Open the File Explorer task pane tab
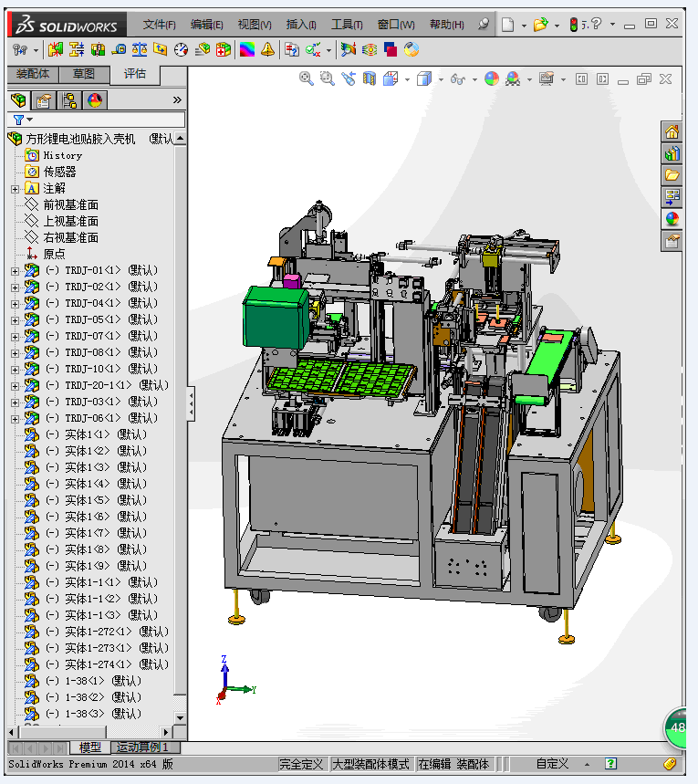Viewport: 698px width, 784px height. click(672, 175)
